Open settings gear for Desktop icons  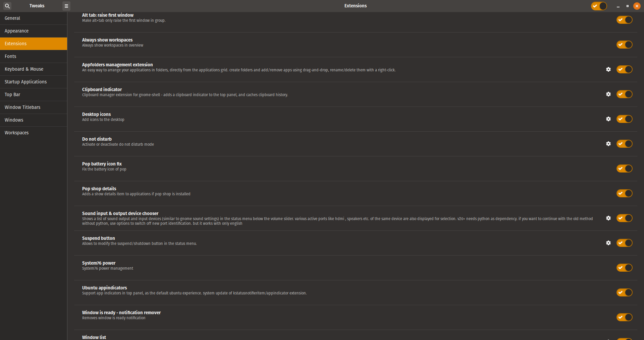608,119
